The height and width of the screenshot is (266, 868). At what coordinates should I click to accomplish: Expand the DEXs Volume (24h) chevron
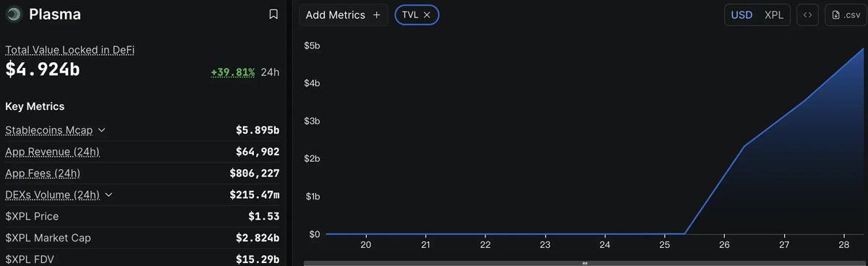pos(109,194)
